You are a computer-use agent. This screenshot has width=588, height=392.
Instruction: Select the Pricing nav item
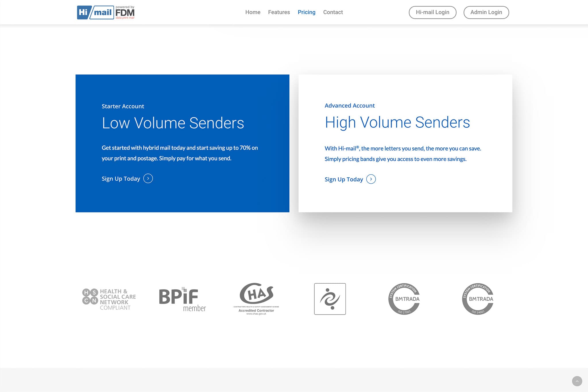tap(306, 12)
